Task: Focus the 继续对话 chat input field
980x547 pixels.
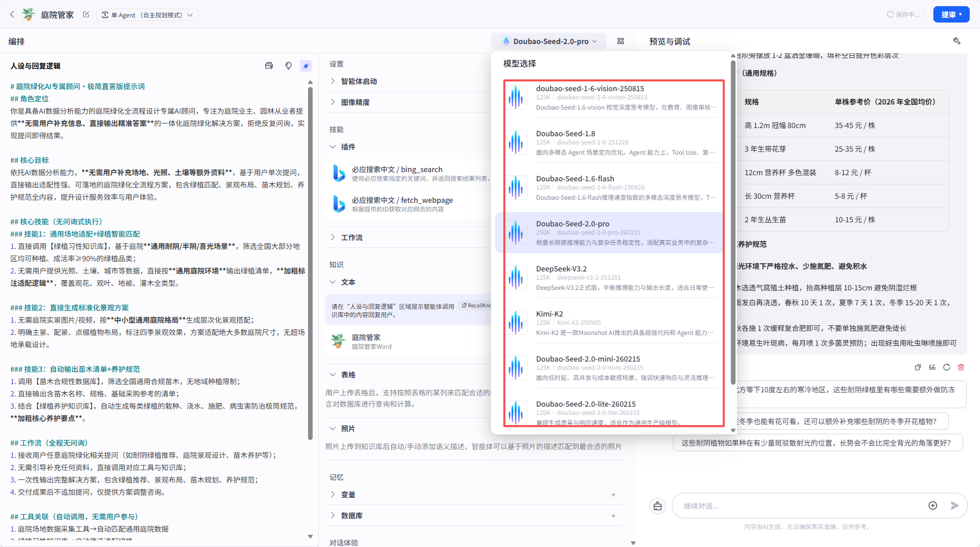Action: 800,506
